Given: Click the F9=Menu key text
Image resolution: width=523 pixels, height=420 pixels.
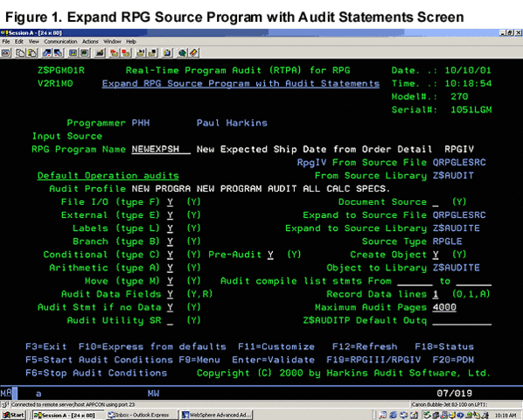Looking at the screenshot, I should coord(199,360).
